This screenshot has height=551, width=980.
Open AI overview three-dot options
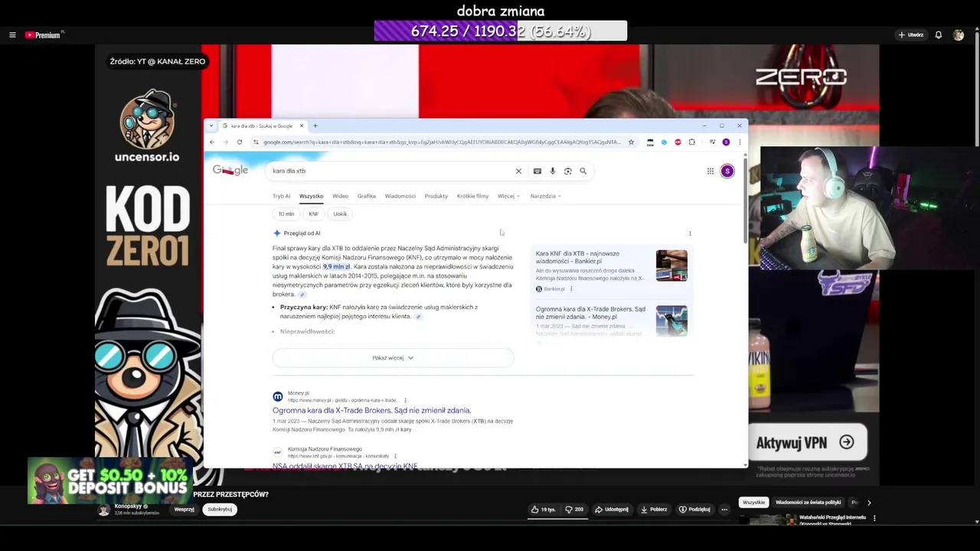click(690, 233)
